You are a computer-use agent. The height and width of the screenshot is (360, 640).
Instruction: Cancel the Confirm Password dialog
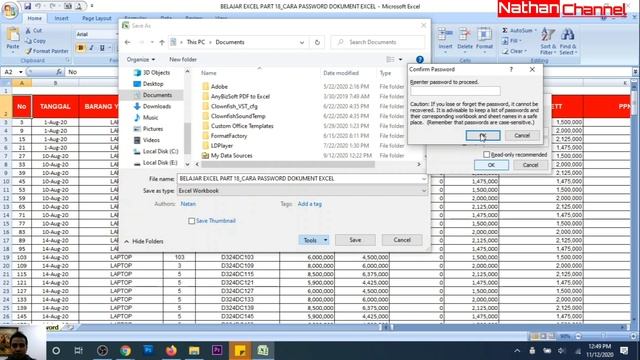point(522,136)
